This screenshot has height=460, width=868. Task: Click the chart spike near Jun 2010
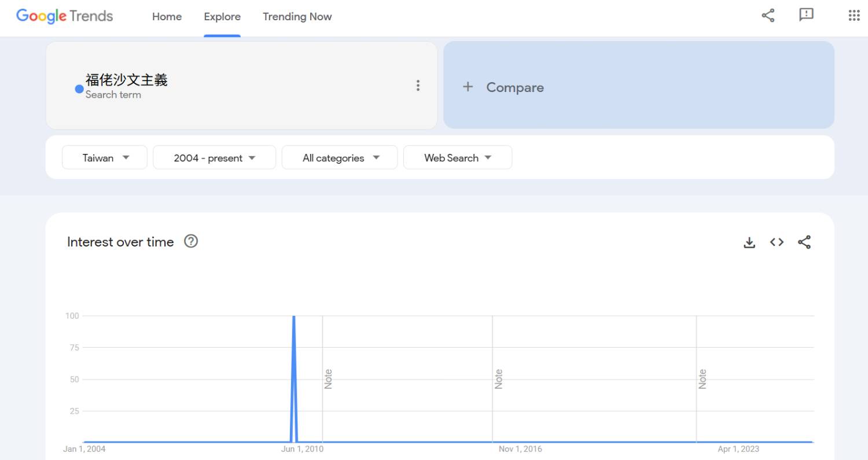pos(294,379)
